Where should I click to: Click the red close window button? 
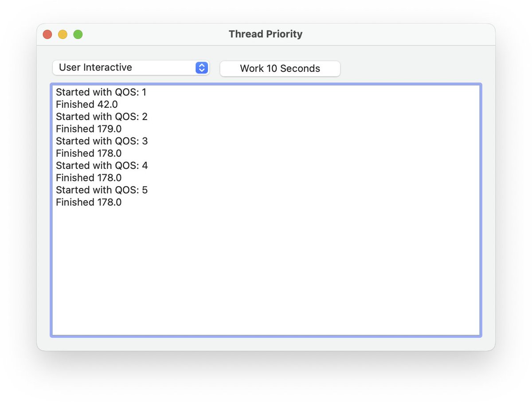click(47, 34)
